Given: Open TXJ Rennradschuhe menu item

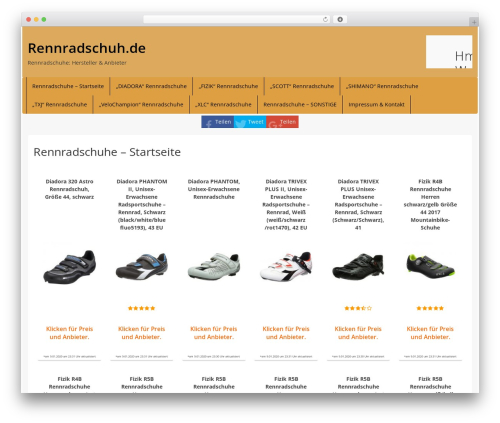Looking at the screenshot, I should [x=59, y=105].
